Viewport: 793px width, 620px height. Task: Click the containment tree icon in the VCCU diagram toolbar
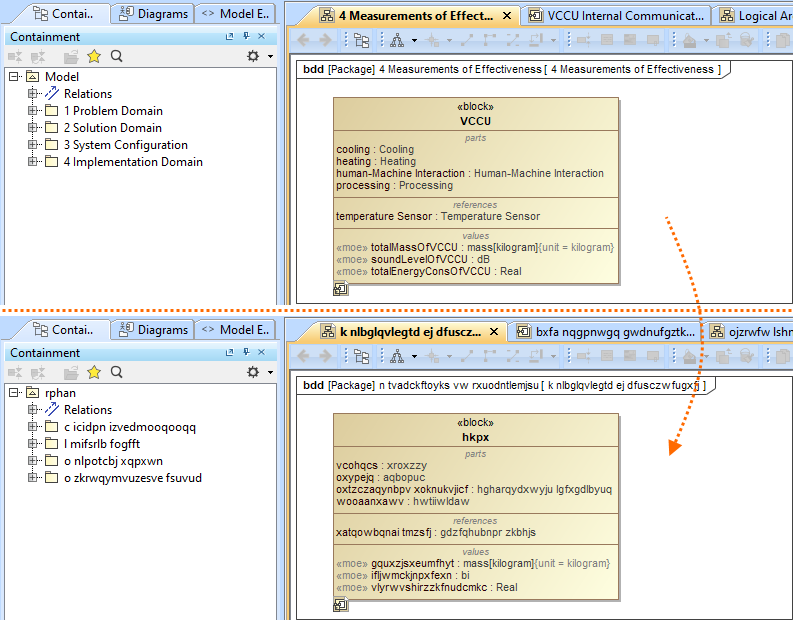coord(361,41)
